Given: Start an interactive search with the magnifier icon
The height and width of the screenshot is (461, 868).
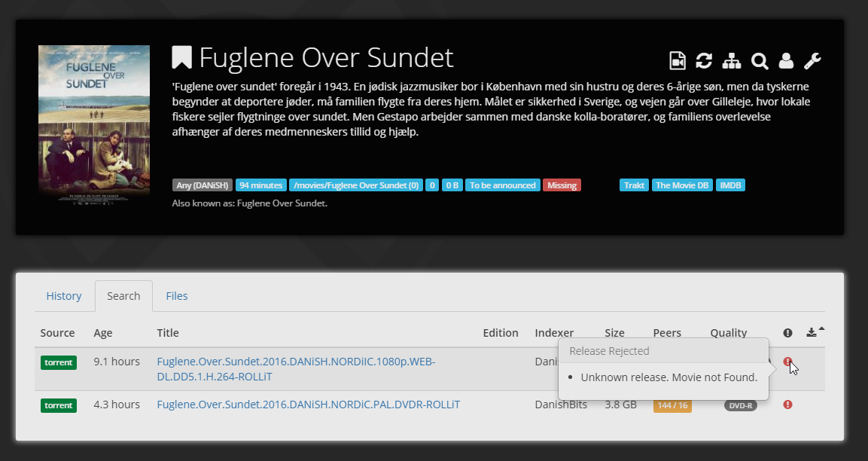Looking at the screenshot, I should tap(760, 61).
